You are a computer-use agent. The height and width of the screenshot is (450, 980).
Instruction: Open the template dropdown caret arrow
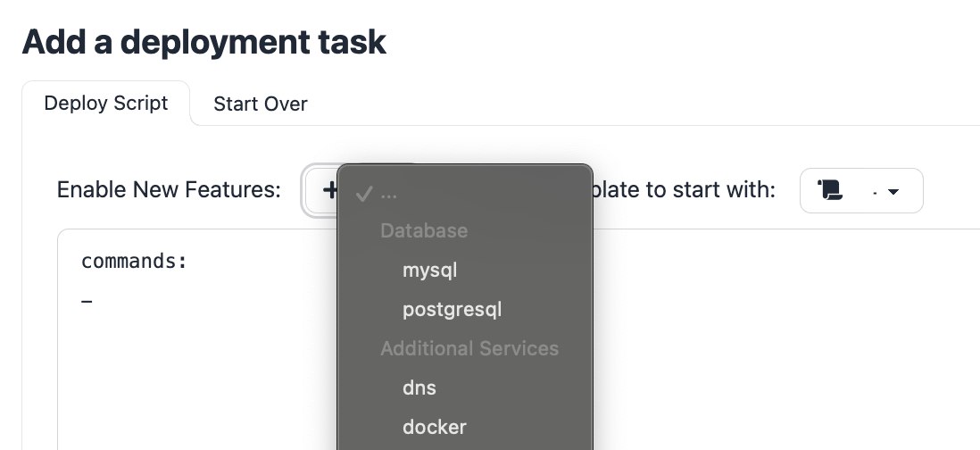click(x=893, y=191)
